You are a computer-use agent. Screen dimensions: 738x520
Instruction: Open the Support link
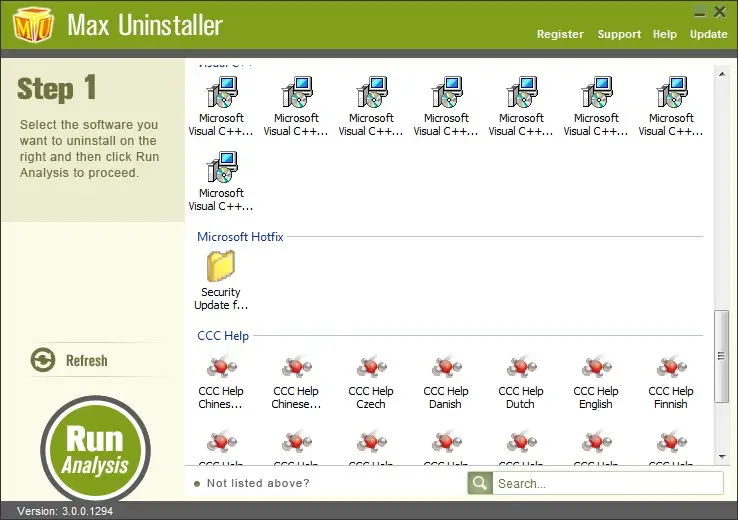point(619,34)
